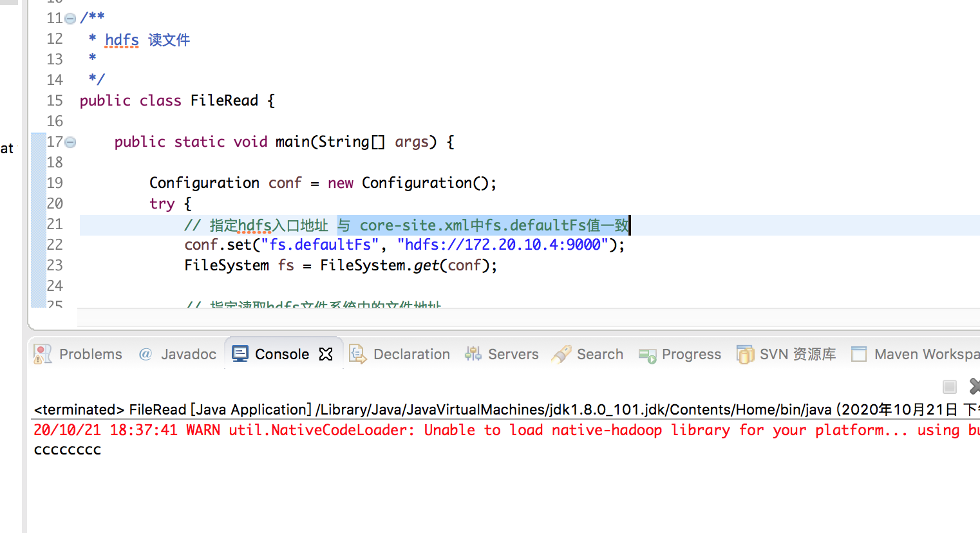Click the 'hdfs 读文件' Javadoc comment text

pos(147,40)
